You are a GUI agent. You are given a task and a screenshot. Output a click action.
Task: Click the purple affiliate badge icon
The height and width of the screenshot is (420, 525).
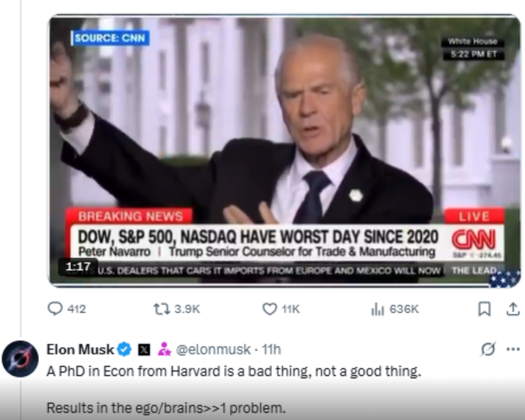coord(165,349)
